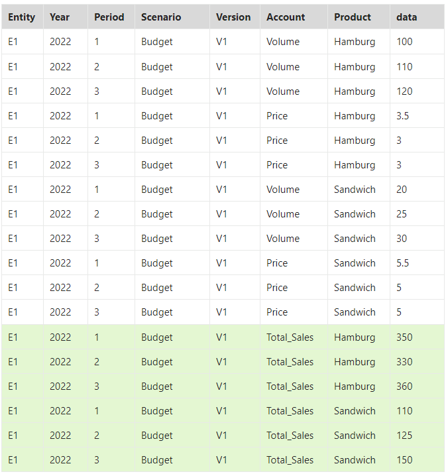This screenshot has height=476, width=448.
Task: Click the Year column header
Action: click(60, 17)
